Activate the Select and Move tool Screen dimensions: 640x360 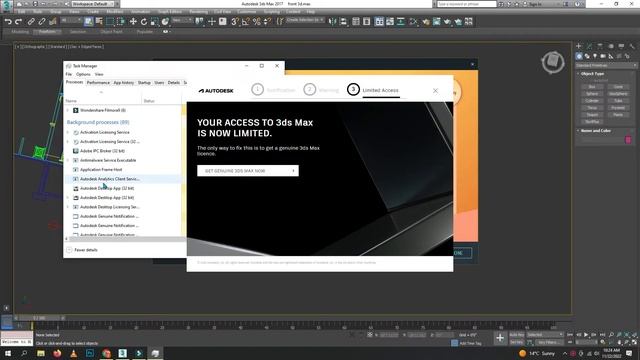coord(133,22)
